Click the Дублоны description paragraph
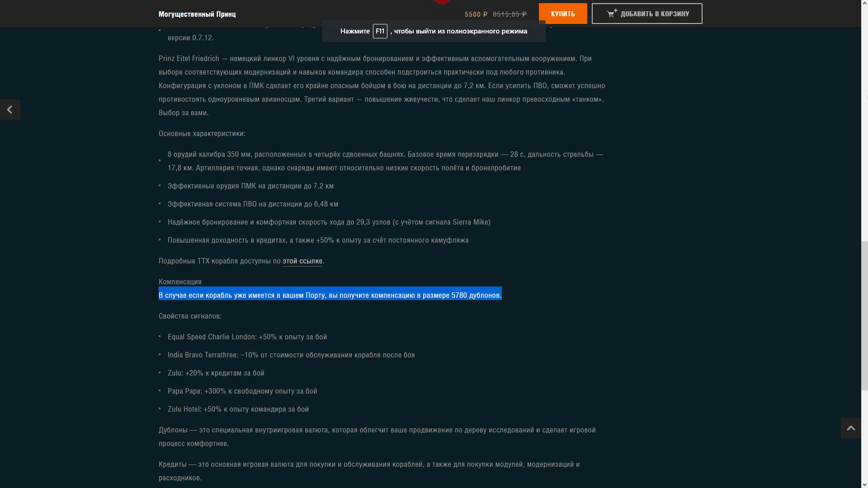 tap(377, 436)
